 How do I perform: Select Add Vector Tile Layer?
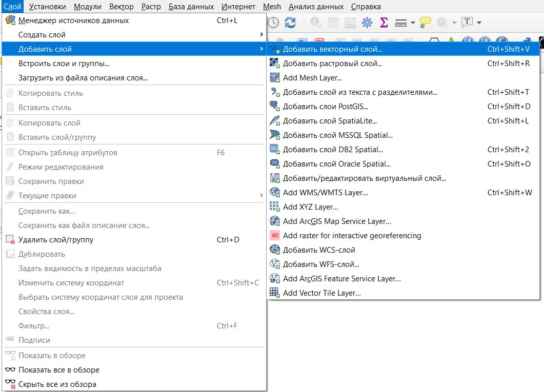[x=403, y=293]
